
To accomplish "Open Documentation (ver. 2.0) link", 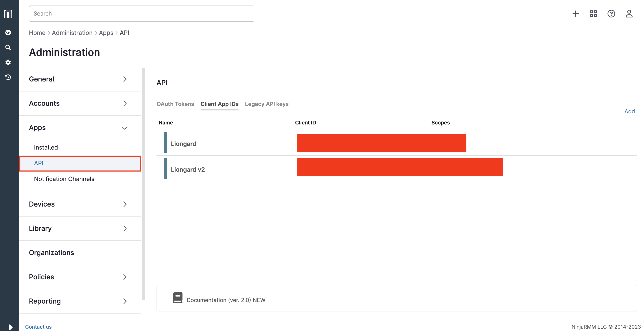I will pos(225,300).
